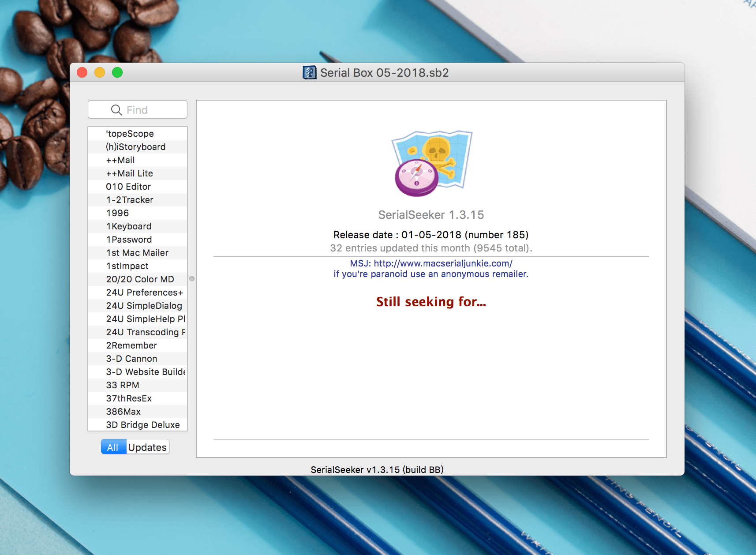
Task: Select the (h)iStoryboard entry
Action: point(138,147)
